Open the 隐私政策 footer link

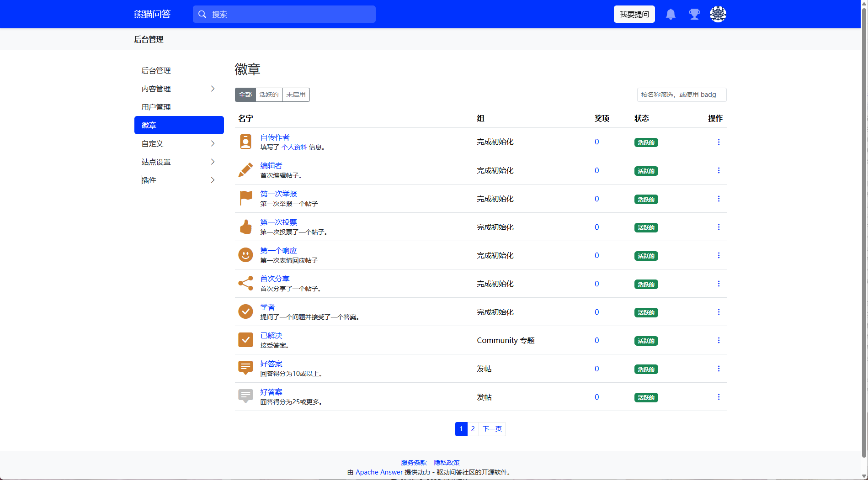tap(447, 463)
